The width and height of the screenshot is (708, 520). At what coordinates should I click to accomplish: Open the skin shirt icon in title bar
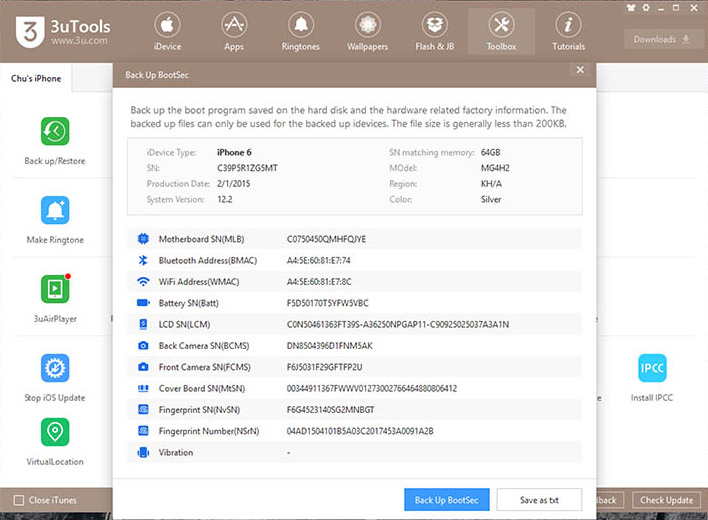coord(631,8)
